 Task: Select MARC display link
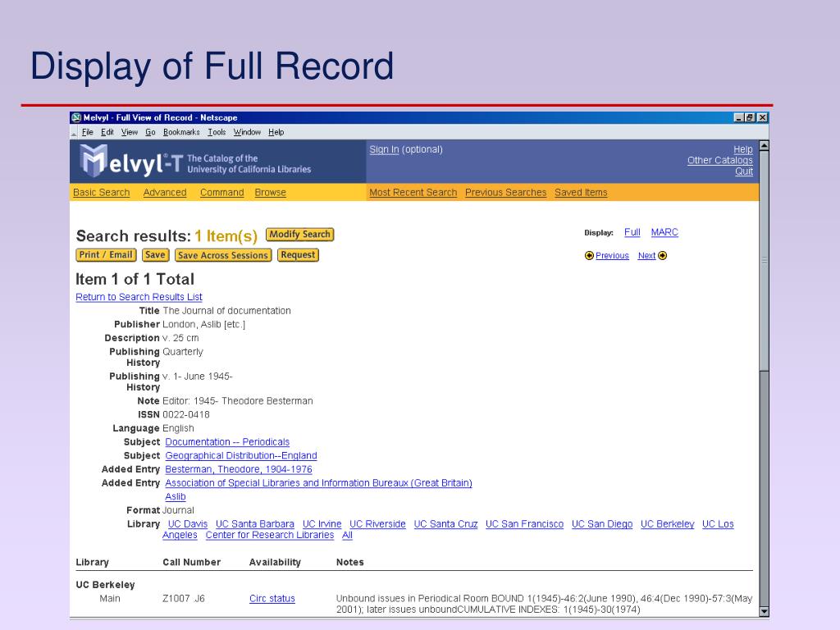664,232
